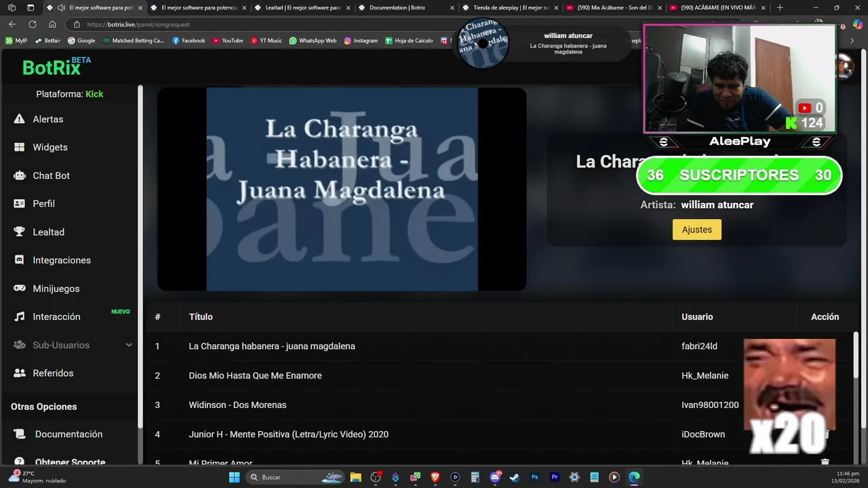Mute the first tab's audio speaker icon
Screen dimensions: 868x488
pyautogui.click(x=62, y=7)
